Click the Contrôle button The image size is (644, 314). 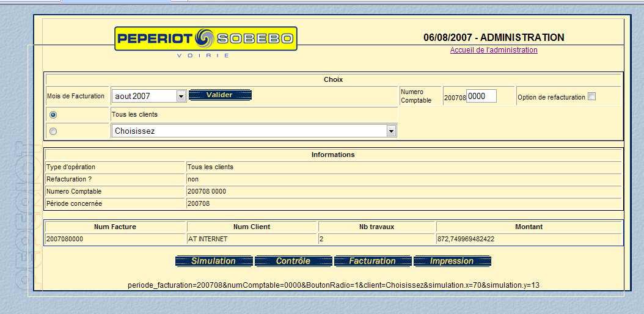293,261
